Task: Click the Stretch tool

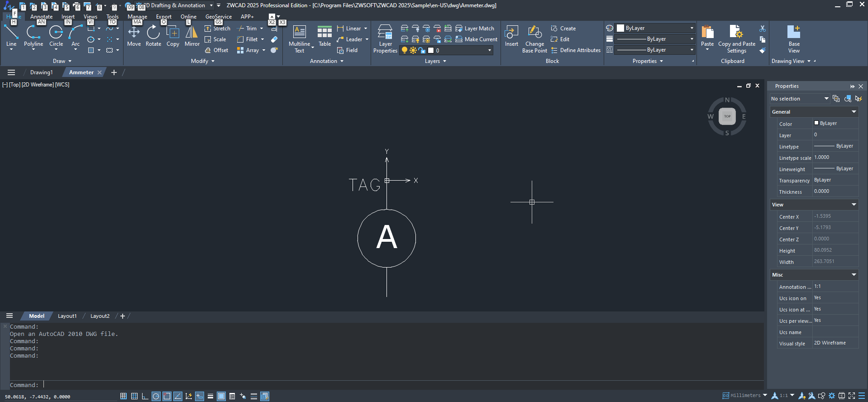Action: pos(218,29)
